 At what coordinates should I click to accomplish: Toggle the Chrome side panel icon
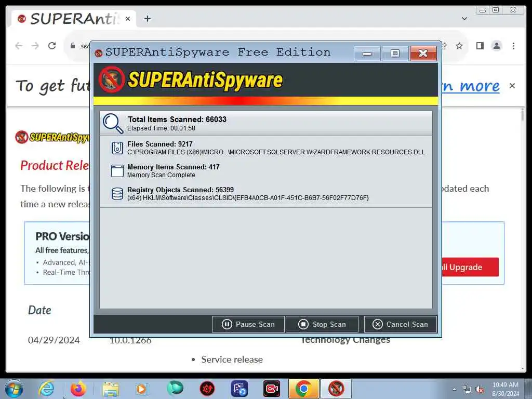480,46
